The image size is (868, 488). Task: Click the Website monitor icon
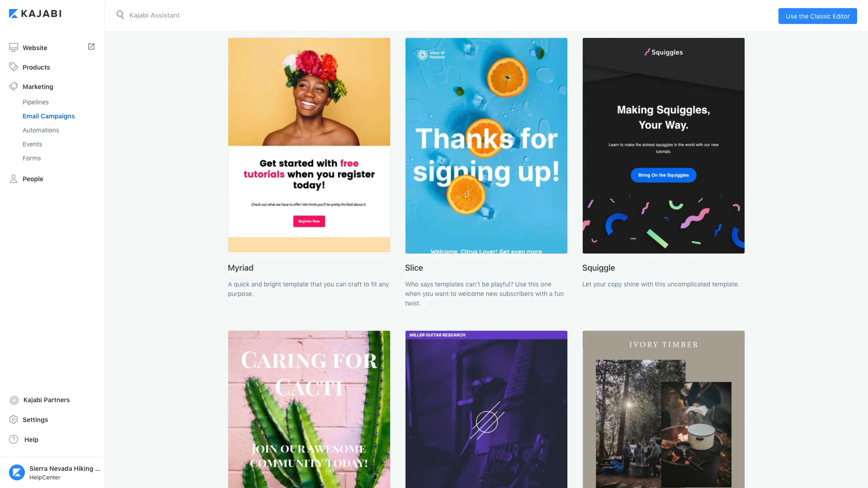tap(14, 47)
